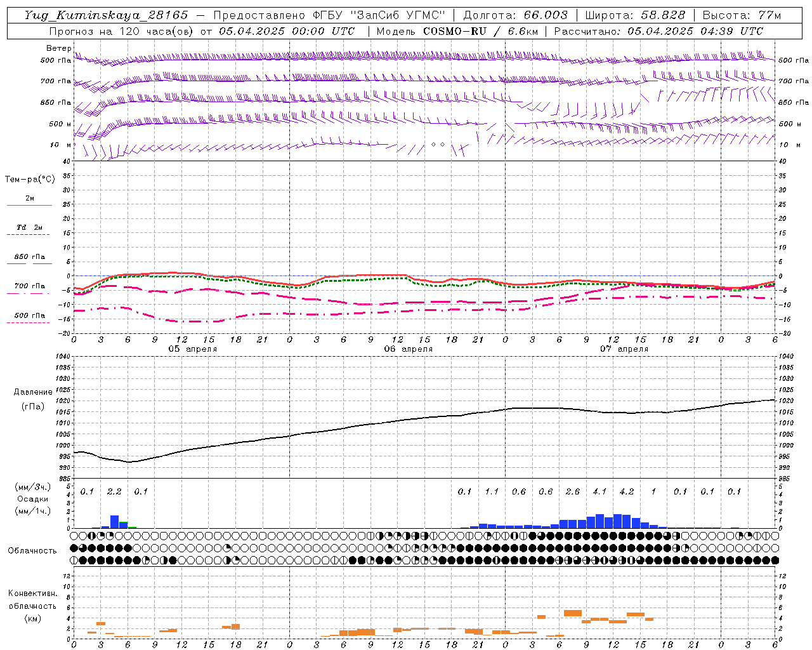
Task: Click 'Прогноз на 120 часа(ов)' forecast text
Action: [122, 31]
